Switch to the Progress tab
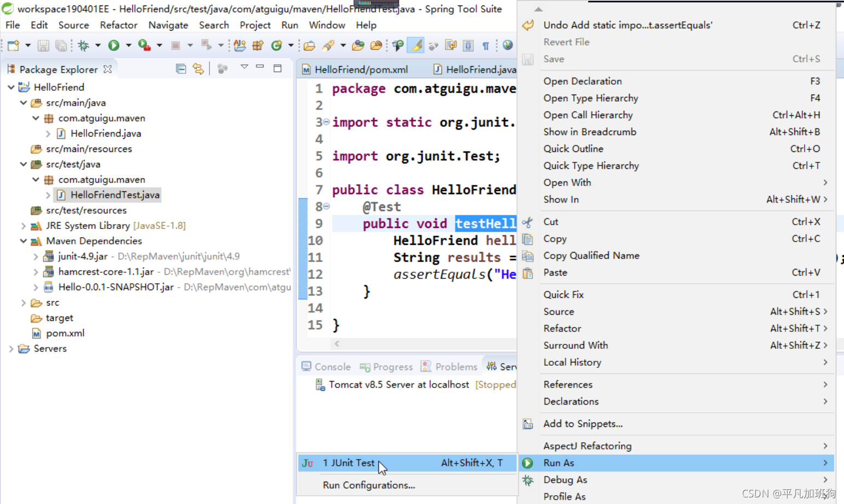The image size is (844, 504). (x=386, y=367)
